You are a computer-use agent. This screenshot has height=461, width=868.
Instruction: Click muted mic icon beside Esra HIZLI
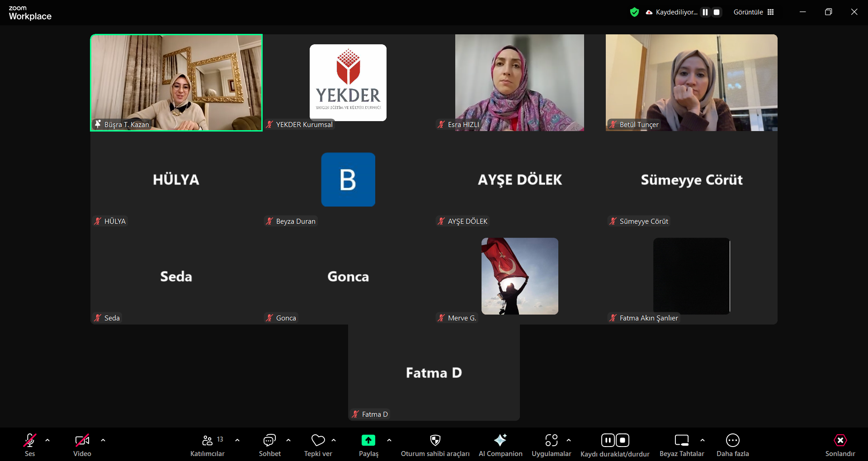coord(441,124)
